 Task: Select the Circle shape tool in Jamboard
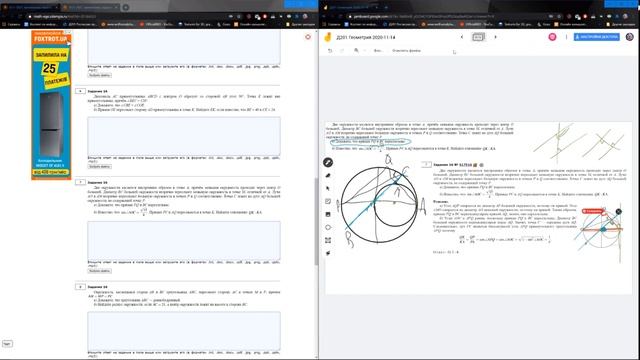click(x=328, y=227)
